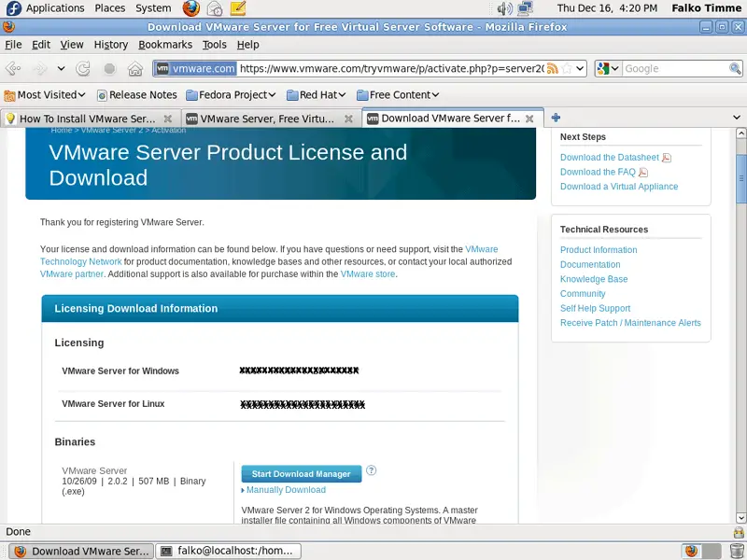The image size is (747, 560).
Task: Switch to the falko@localhost terminal taskbar button
Action: [228, 551]
